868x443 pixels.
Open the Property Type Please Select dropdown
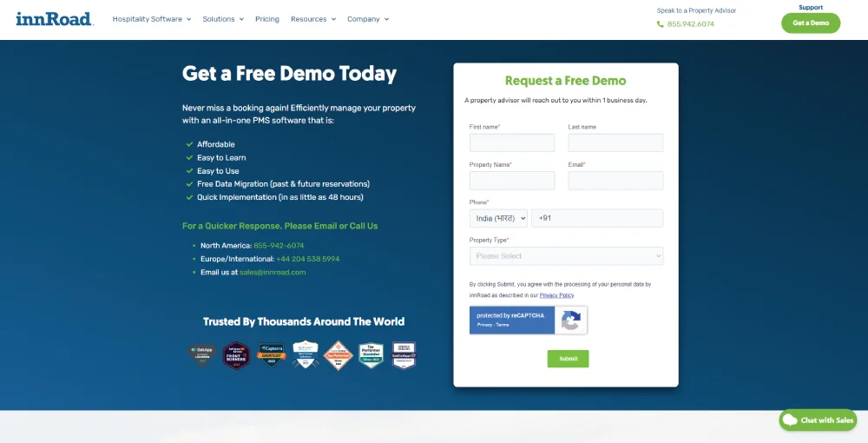pos(566,256)
